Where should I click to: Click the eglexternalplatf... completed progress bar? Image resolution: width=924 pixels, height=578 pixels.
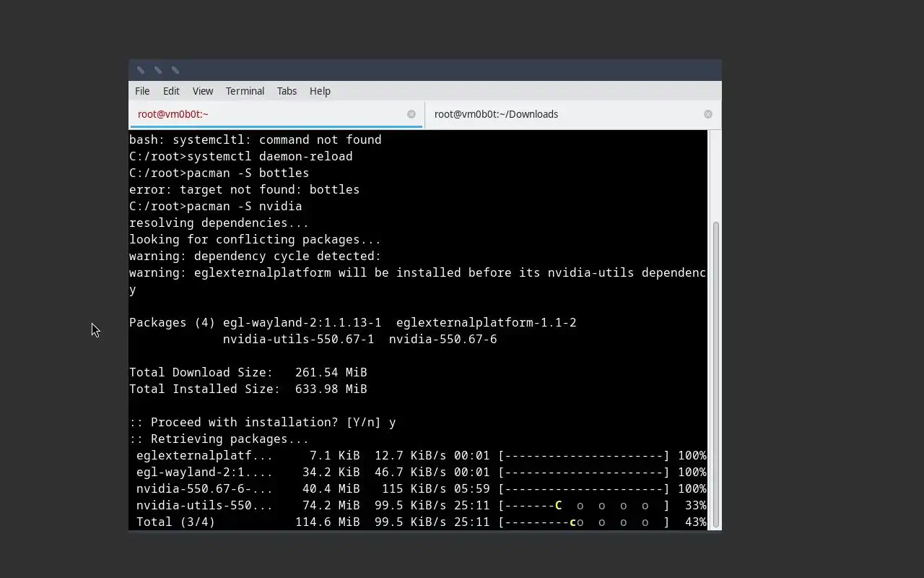[583, 456]
